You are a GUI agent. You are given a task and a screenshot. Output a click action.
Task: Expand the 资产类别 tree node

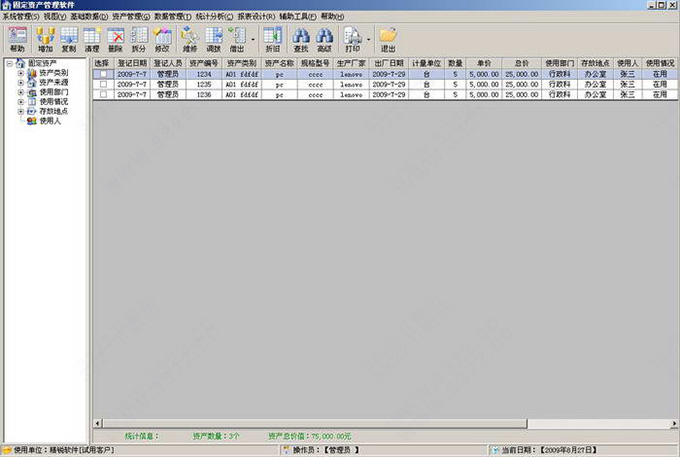(x=20, y=73)
